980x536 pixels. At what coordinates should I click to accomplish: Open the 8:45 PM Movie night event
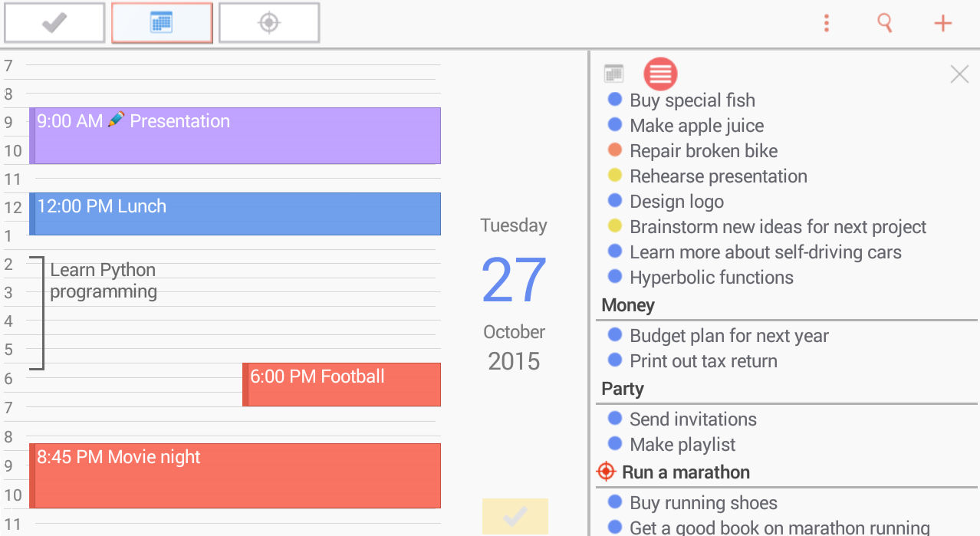(x=235, y=475)
